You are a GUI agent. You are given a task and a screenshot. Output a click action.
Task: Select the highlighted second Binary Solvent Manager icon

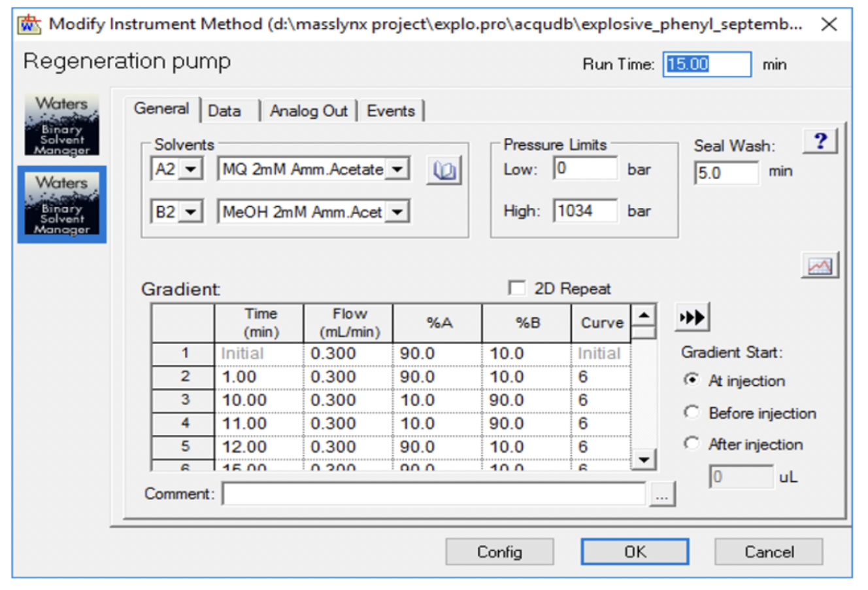61,204
